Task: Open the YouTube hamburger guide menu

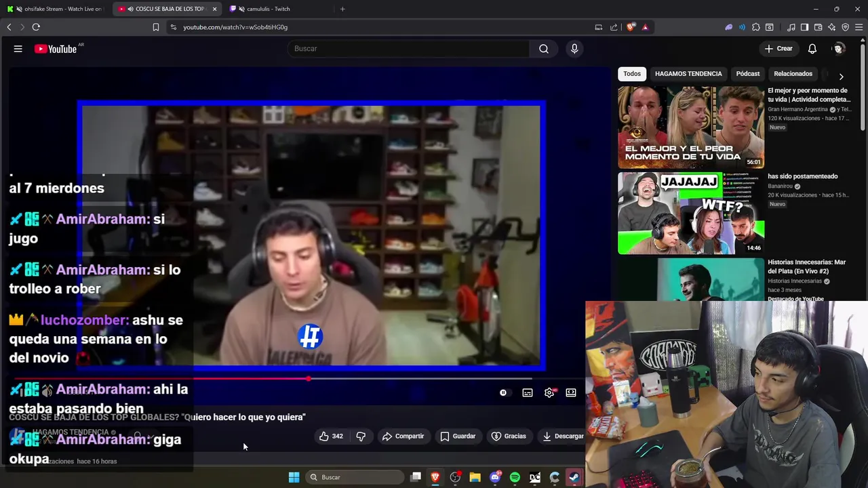Action: [18, 49]
